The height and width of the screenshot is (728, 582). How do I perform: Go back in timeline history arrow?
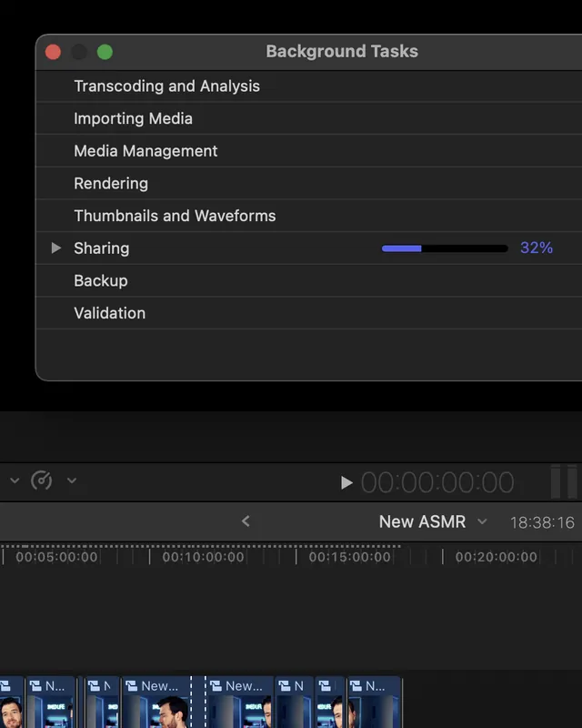pos(246,521)
